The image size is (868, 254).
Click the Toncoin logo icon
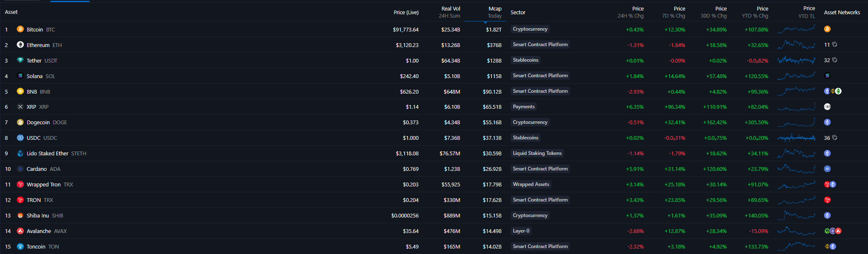(x=20, y=247)
